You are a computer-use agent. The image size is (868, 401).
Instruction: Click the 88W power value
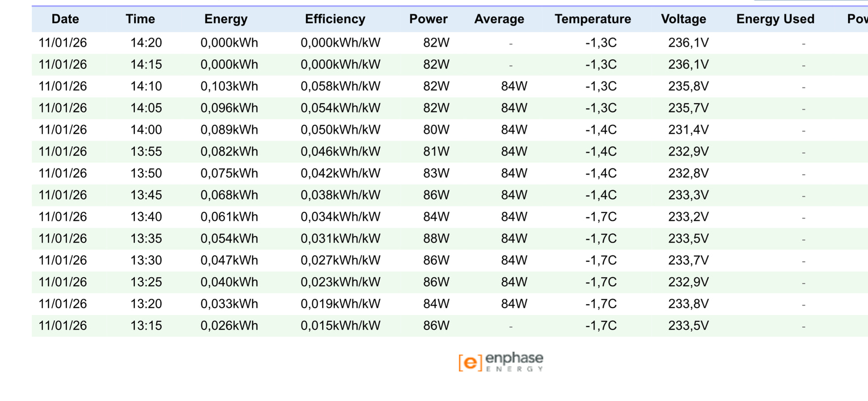point(436,239)
